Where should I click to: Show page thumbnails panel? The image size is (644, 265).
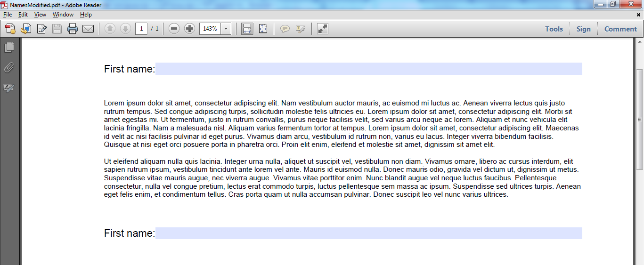(9, 47)
